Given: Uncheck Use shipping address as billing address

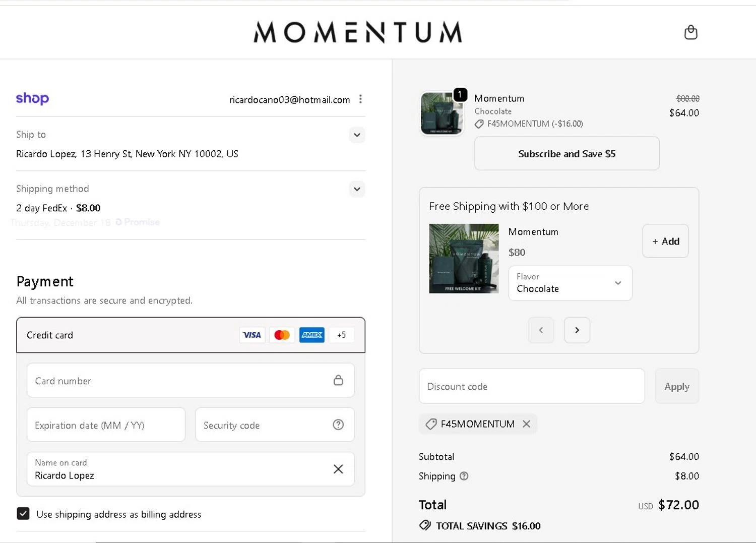Looking at the screenshot, I should (23, 513).
